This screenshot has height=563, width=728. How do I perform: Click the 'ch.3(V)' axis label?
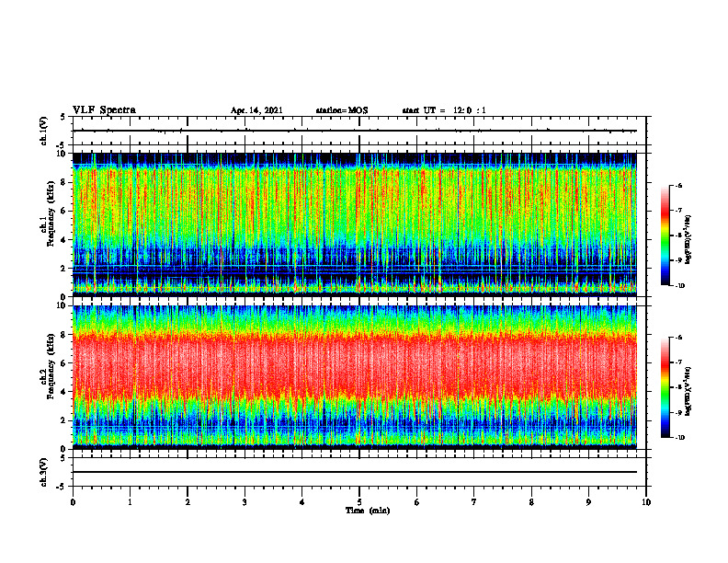coord(44,472)
